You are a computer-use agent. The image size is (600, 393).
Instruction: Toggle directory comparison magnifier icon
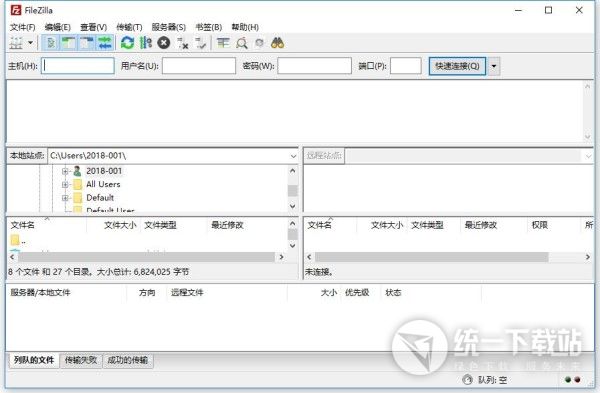[242, 43]
